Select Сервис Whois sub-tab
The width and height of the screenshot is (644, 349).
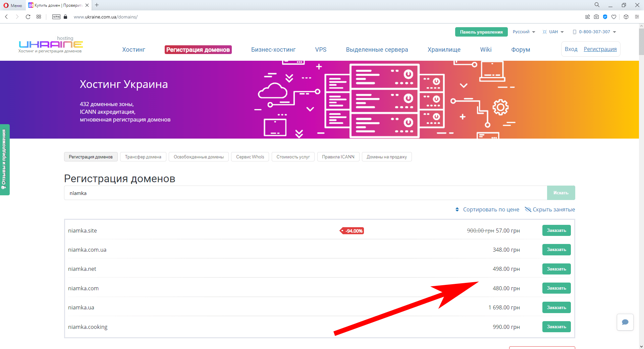tap(250, 157)
